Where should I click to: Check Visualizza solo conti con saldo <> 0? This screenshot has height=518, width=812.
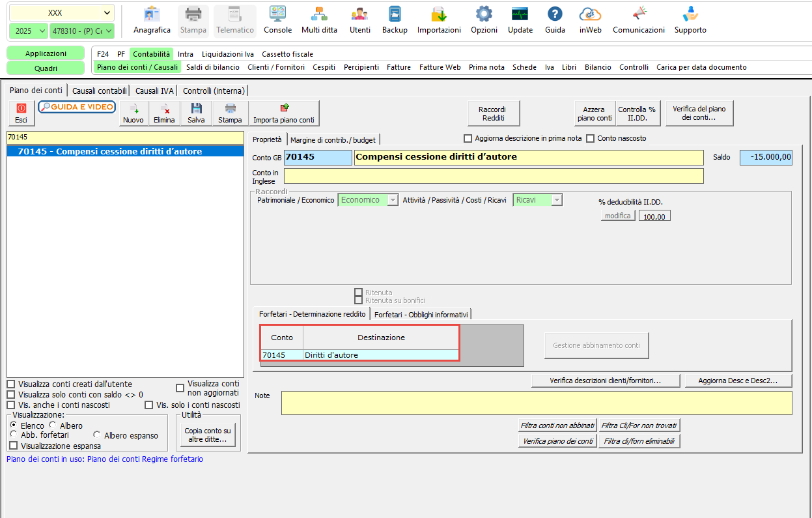coord(11,395)
